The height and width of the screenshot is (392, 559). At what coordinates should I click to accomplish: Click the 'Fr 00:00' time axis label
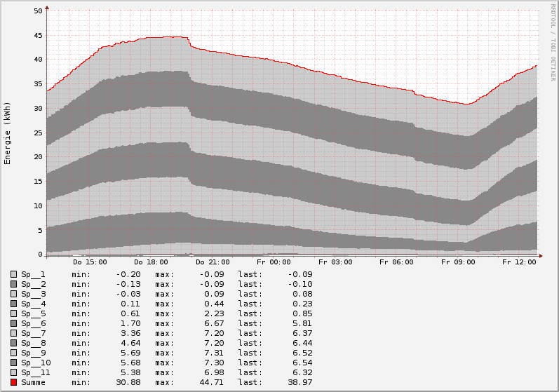(x=274, y=262)
